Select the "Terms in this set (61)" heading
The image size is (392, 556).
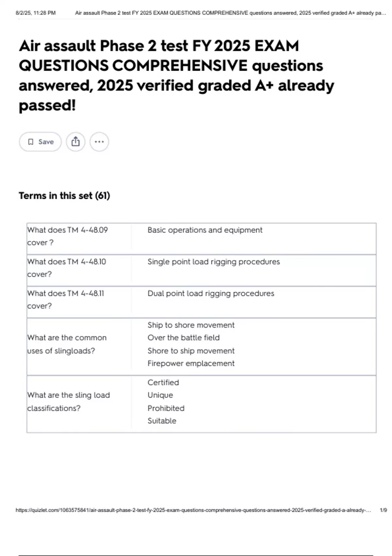pos(64,196)
